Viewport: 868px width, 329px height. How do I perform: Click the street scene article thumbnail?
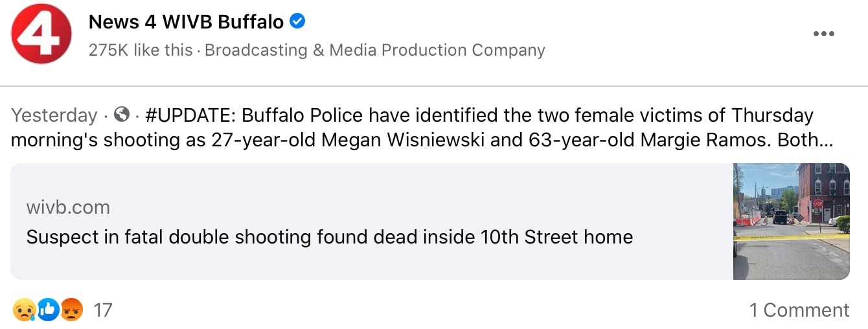(x=791, y=221)
